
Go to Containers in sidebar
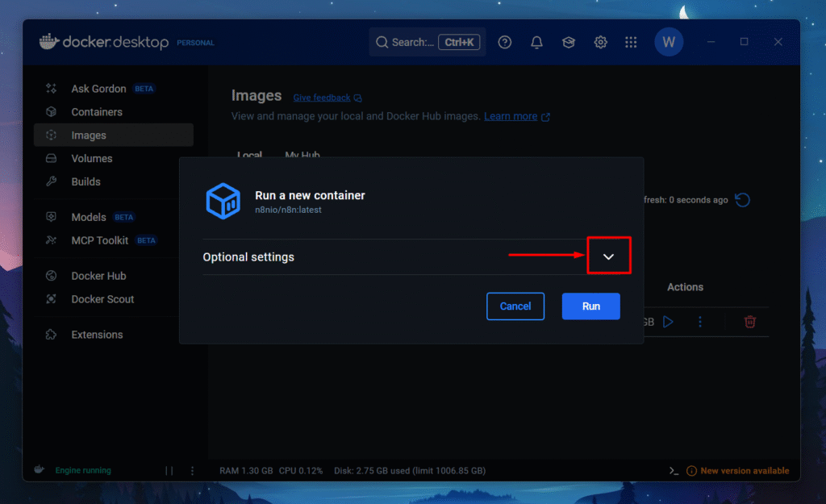coord(97,112)
